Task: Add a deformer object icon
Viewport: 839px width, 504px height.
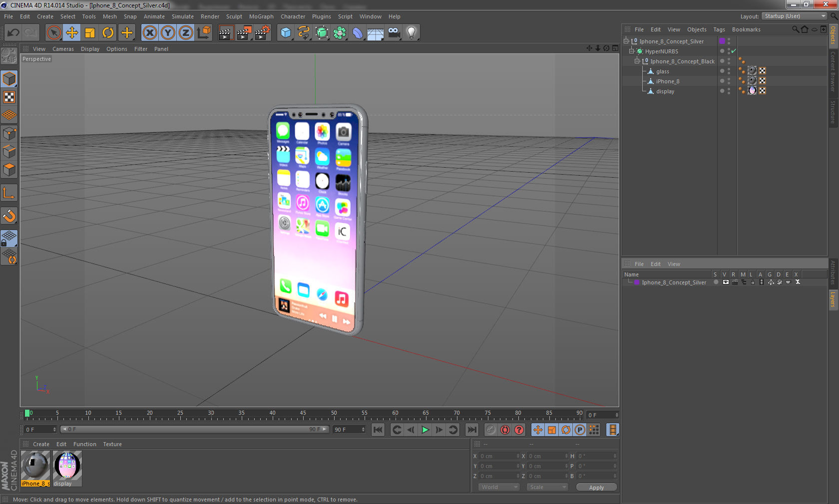Action: (x=358, y=33)
